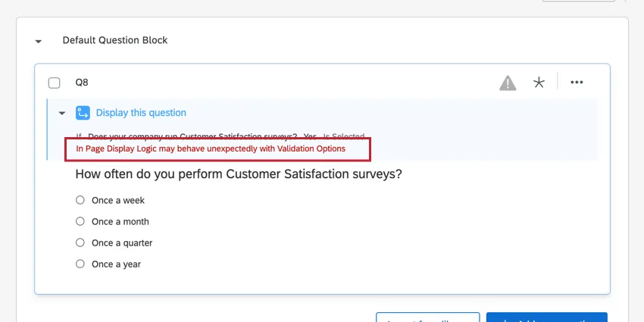The image size is (644, 322).
Task: Click the Q8 question number label
Action: [x=82, y=83]
